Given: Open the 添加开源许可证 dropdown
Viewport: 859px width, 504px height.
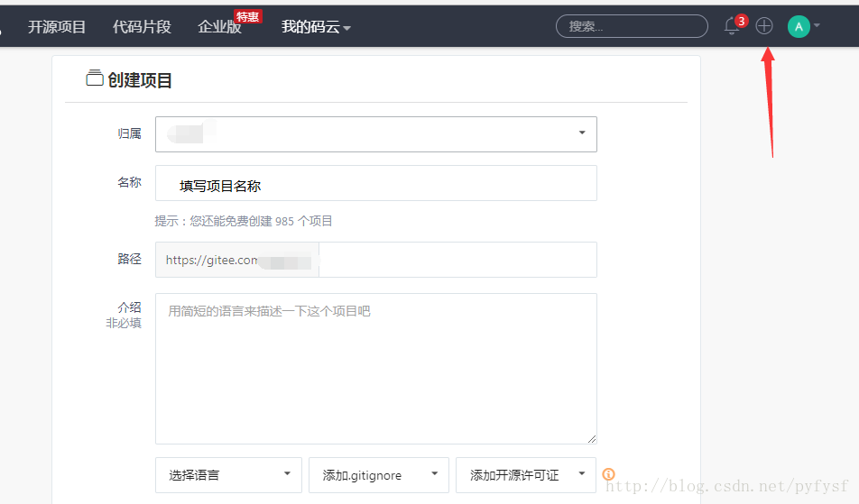Looking at the screenshot, I should coord(525,475).
